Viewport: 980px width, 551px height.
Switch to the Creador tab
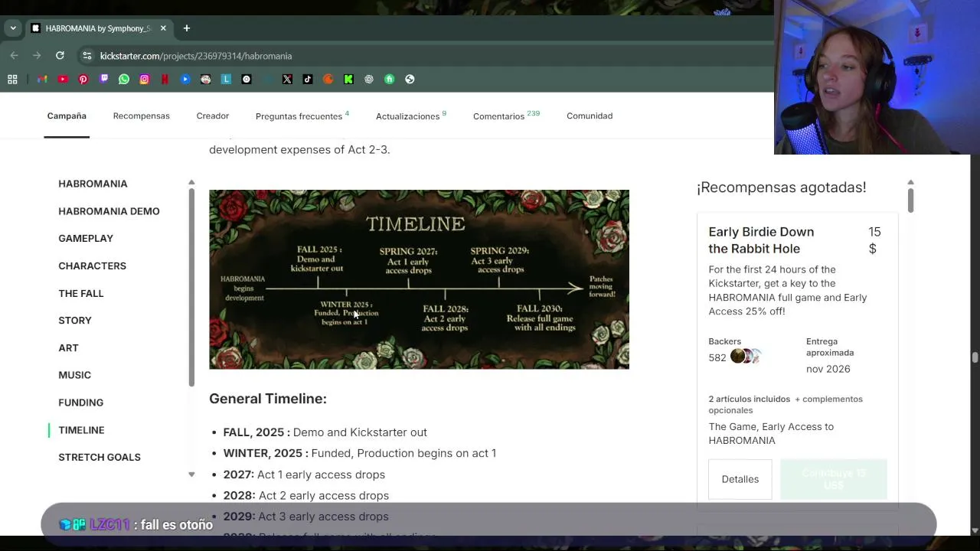coord(213,116)
